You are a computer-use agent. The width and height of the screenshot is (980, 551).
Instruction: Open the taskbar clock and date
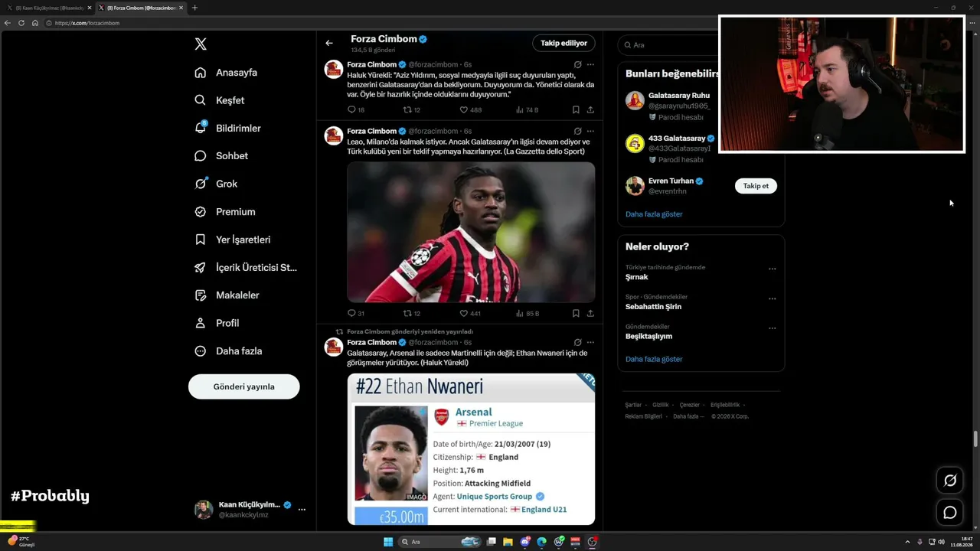[960, 542]
